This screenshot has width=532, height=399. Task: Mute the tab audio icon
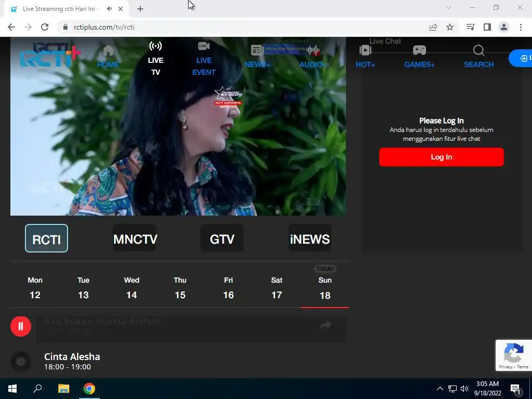[109, 9]
